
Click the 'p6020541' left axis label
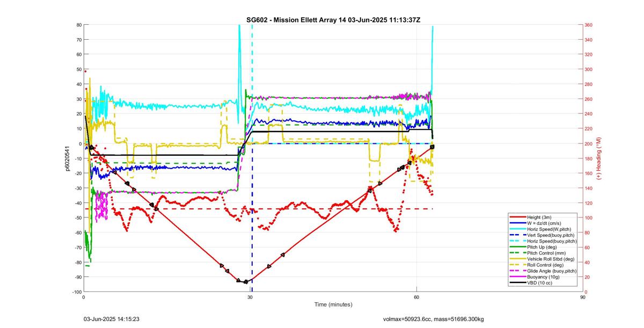[68, 158]
